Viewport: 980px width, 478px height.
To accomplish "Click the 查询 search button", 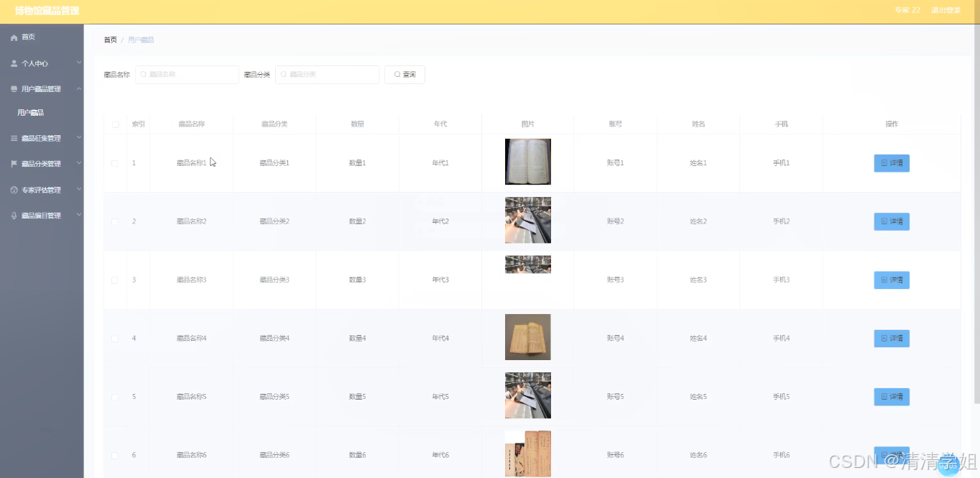I will coord(405,74).
